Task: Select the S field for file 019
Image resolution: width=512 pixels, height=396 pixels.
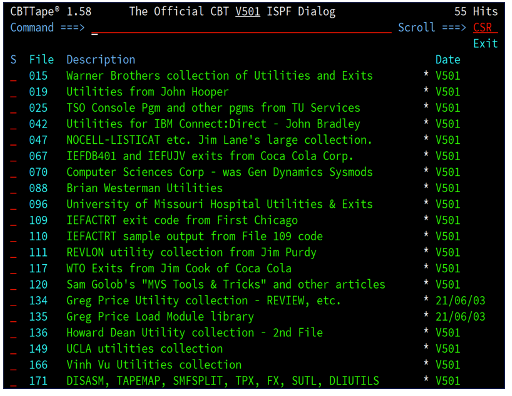Action: tap(13, 92)
